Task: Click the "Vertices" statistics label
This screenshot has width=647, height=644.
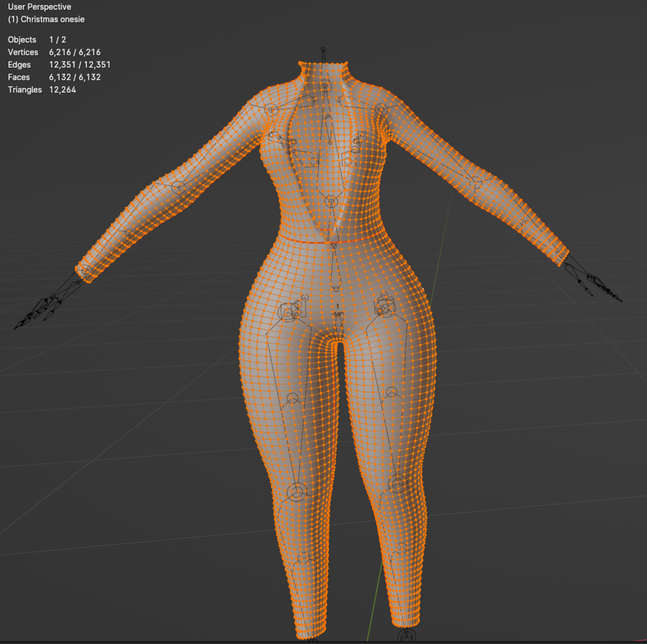Action: point(23,52)
